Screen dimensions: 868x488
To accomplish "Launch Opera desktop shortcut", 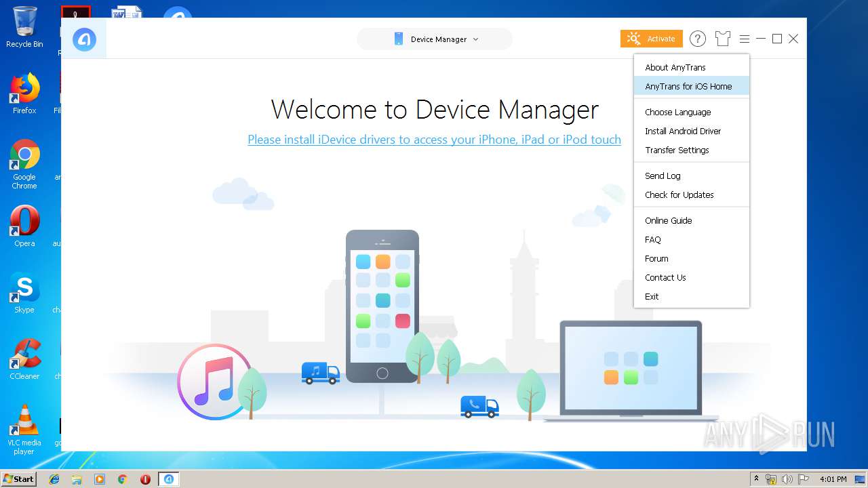I will (x=24, y=226).
